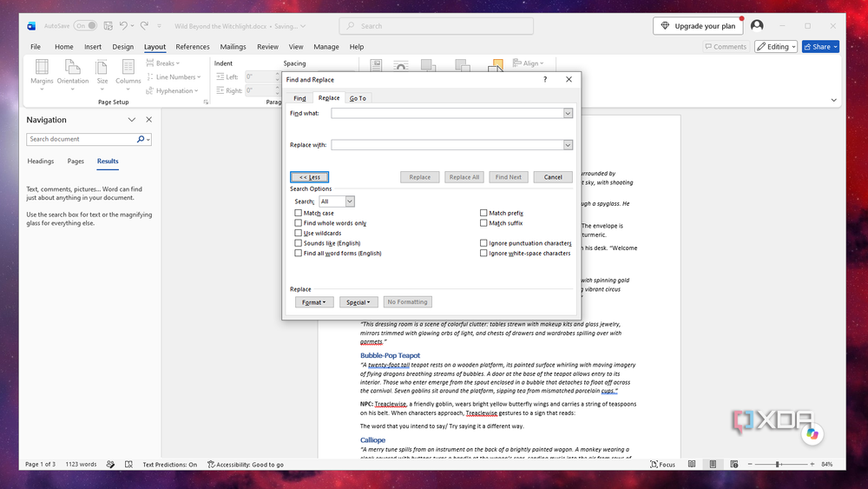Open the Wrap Text ribbon icon
This screenshot has height=489, width=868.
pyautogui.click(x=401, y=66)
